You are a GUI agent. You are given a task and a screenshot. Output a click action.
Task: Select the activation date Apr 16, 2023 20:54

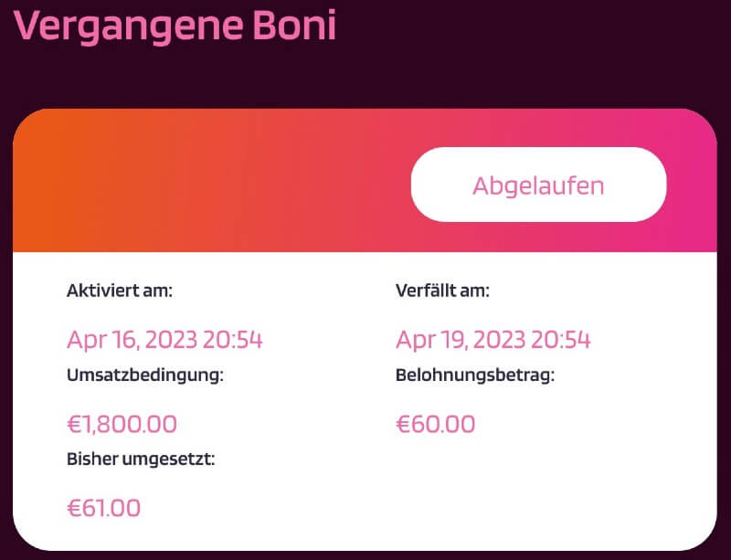163,339
